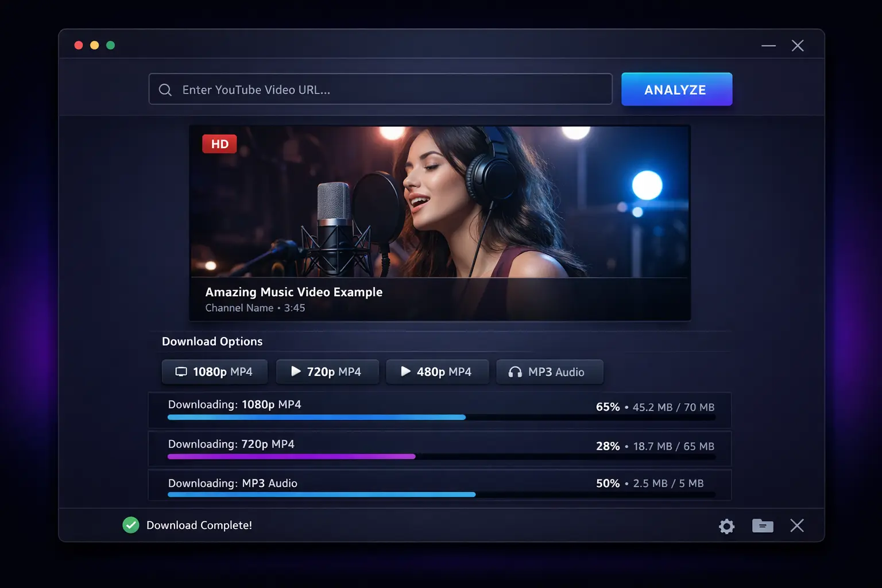The image size is (882, 588).
Task: Open the downloads folder icon
Action: (763, 525)
